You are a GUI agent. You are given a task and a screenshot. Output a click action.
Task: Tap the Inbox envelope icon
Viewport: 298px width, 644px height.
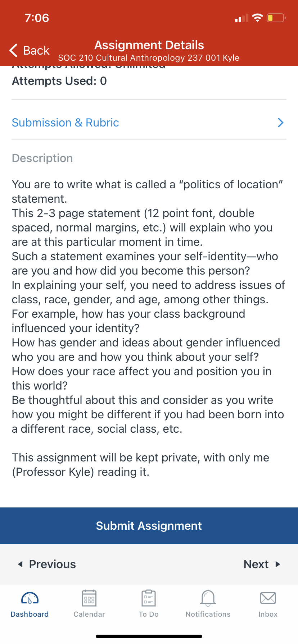click(x=268, y=598)
